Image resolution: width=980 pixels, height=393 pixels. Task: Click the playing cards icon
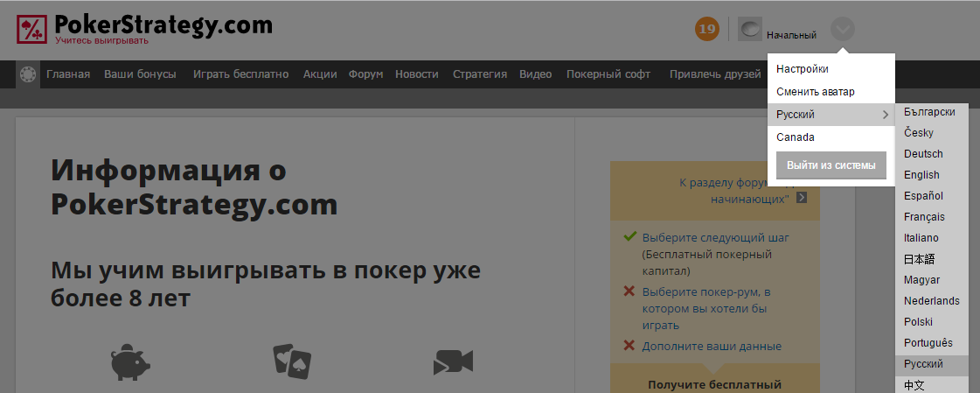coord(292,361)
